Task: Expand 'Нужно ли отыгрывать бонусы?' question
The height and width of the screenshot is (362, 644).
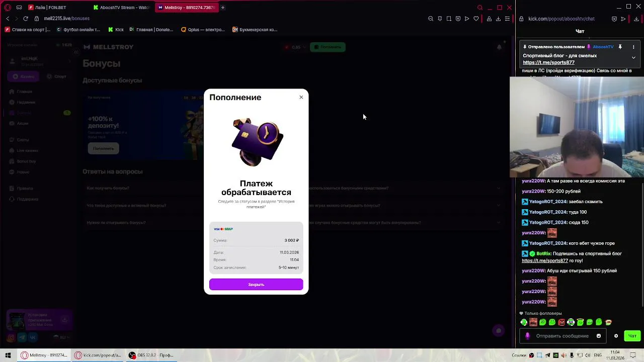Action: pos(116,222)
